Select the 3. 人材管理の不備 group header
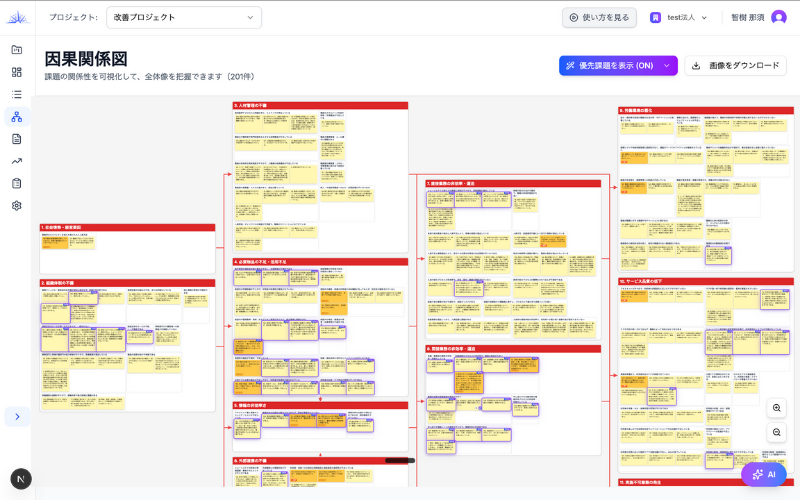The height and width of the screenshot is (500, 800). tap(320, 105)
